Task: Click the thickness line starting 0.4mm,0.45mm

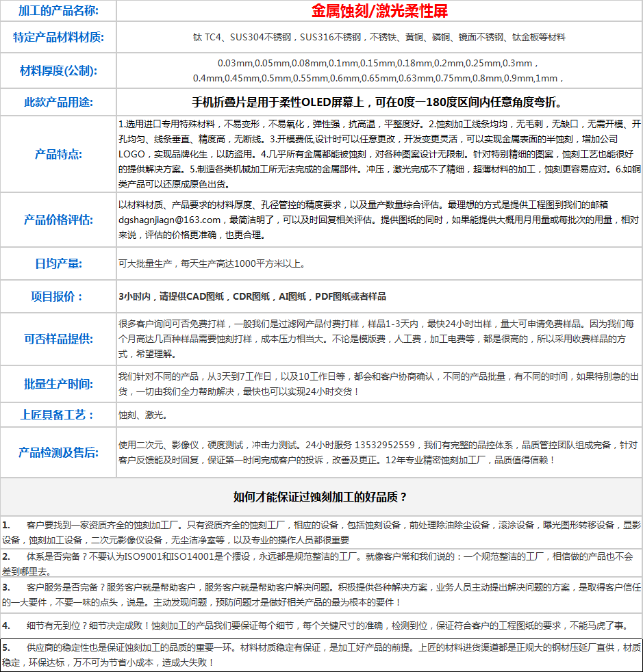Action: pos(378,79)
